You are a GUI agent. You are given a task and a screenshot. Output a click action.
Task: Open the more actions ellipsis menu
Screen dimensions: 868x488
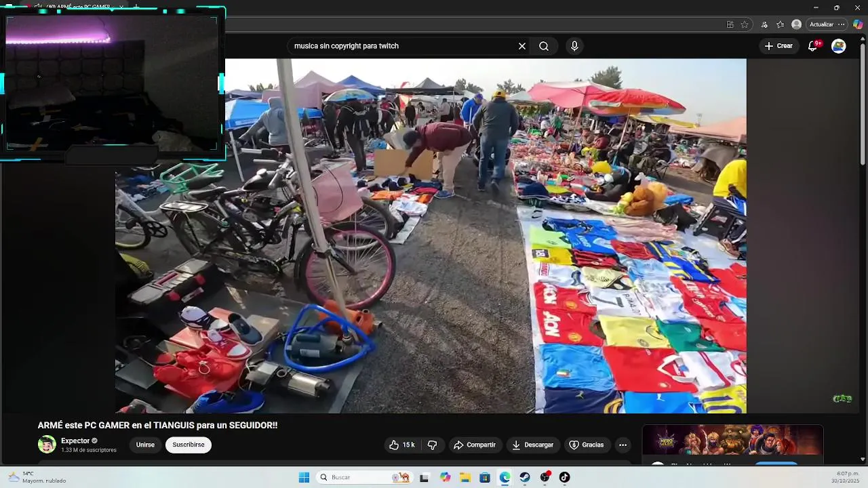click(x=623, y=445)
